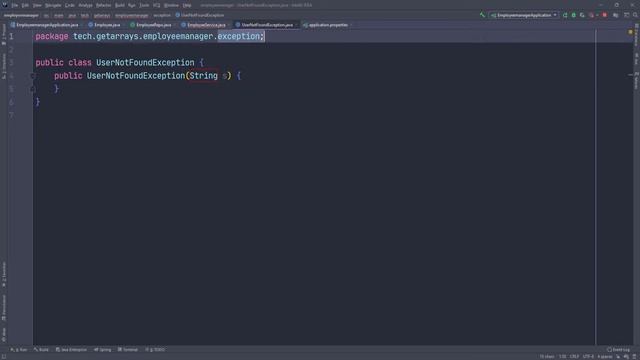Click 'String' parameter type in constructor
The width and height of the screenshot is (640, 360).
tap(203, 76)
